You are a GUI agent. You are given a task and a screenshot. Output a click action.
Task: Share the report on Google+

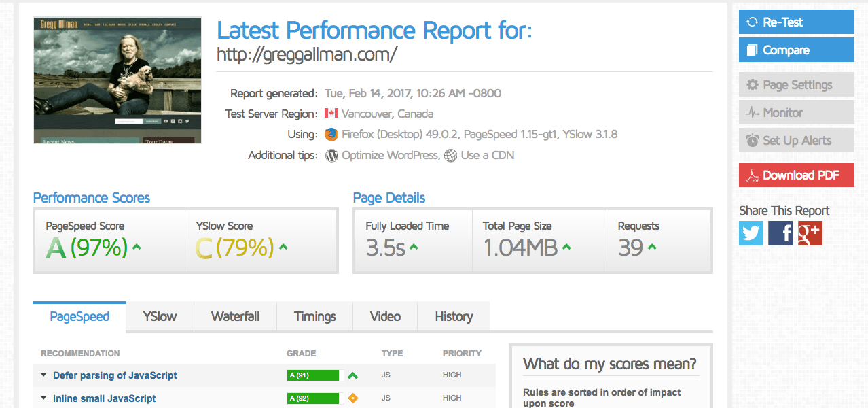click(x=810, y=233)
